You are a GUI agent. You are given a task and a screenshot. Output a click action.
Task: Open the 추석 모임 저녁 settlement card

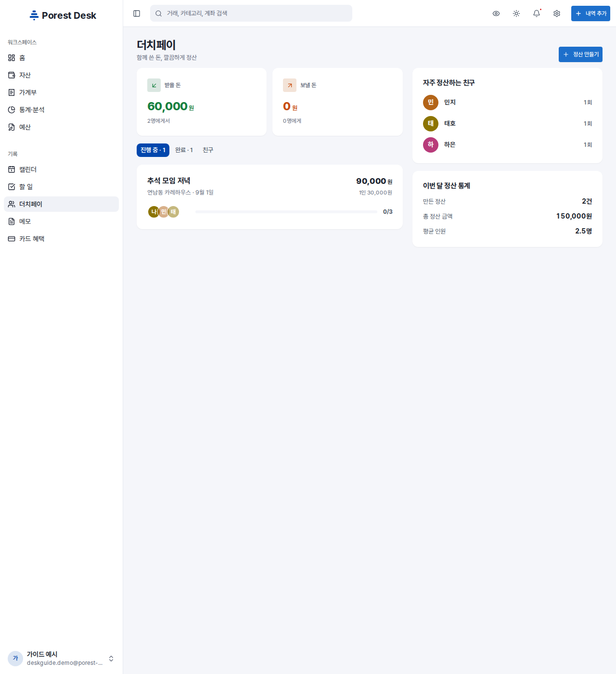coord(269,197)
